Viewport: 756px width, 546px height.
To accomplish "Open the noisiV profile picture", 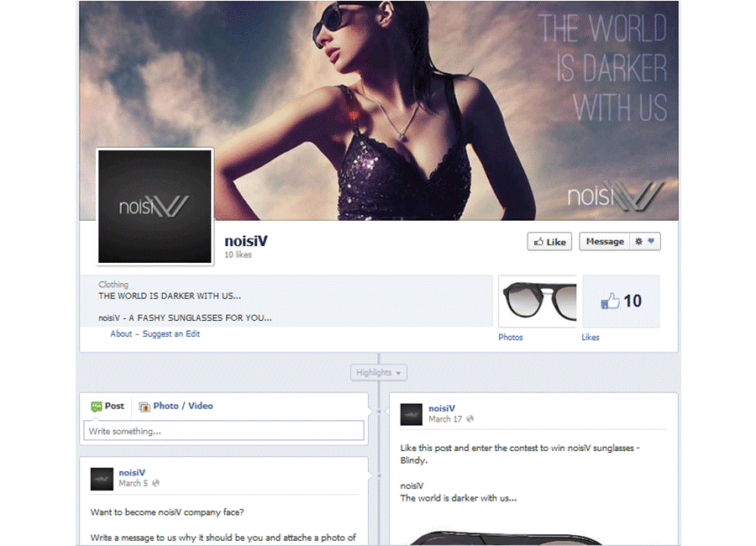I will click(155, 207).
